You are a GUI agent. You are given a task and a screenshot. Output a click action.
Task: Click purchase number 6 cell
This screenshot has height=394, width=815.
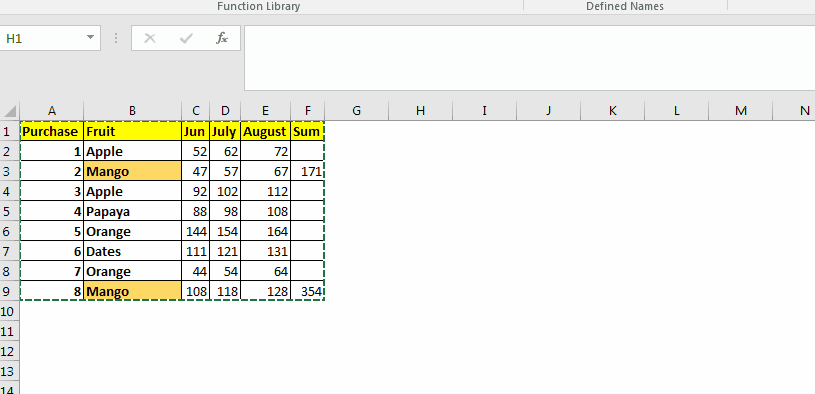[51, 252]
